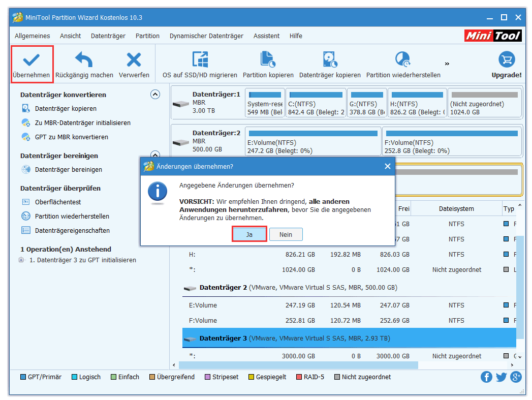
Task: Click the Frei column header
Action: click(x=403, y=209)
